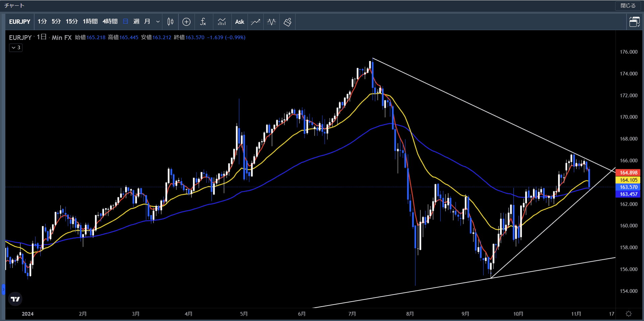Click the 高値 165.445 high value

coord(123,38)
